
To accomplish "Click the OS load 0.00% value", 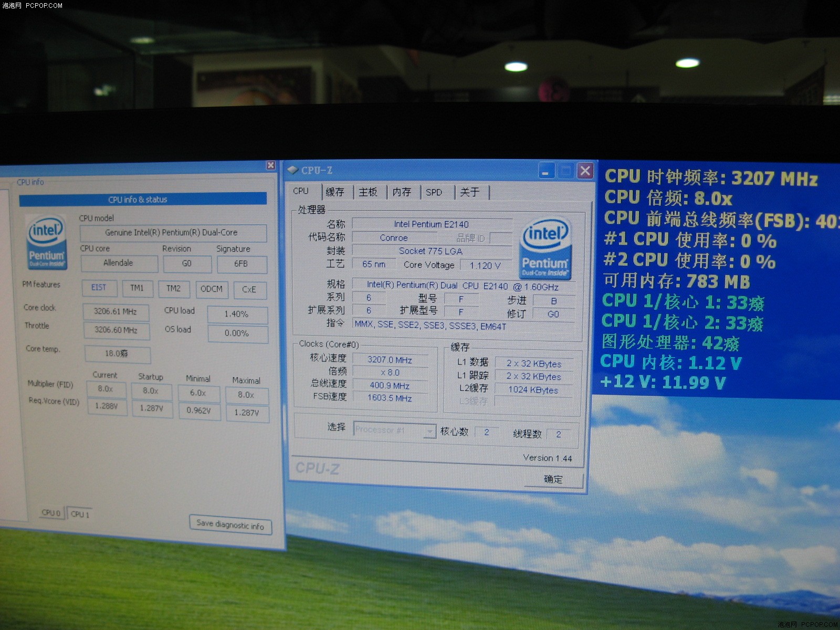I will [237, 333].
